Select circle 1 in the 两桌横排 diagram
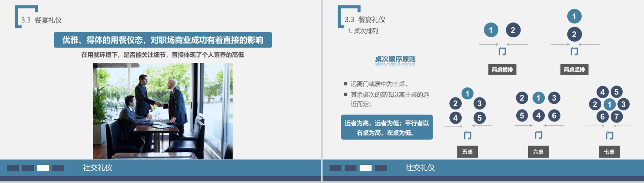The height and width of the screenshot is (183, 644). 491,30
